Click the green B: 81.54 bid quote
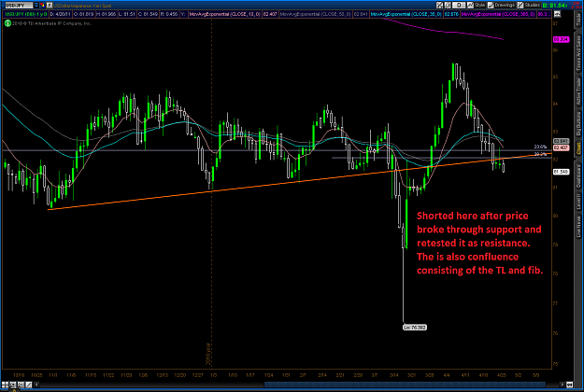Image resolution: width=584 pixels, height=392 pixels. pos(555,6)
